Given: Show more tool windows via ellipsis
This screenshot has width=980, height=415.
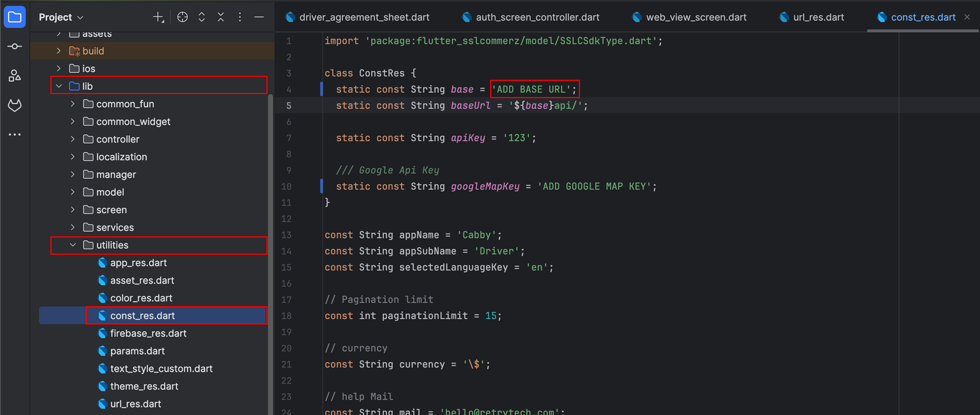Looking at the screenshot, I should (14, 135).
